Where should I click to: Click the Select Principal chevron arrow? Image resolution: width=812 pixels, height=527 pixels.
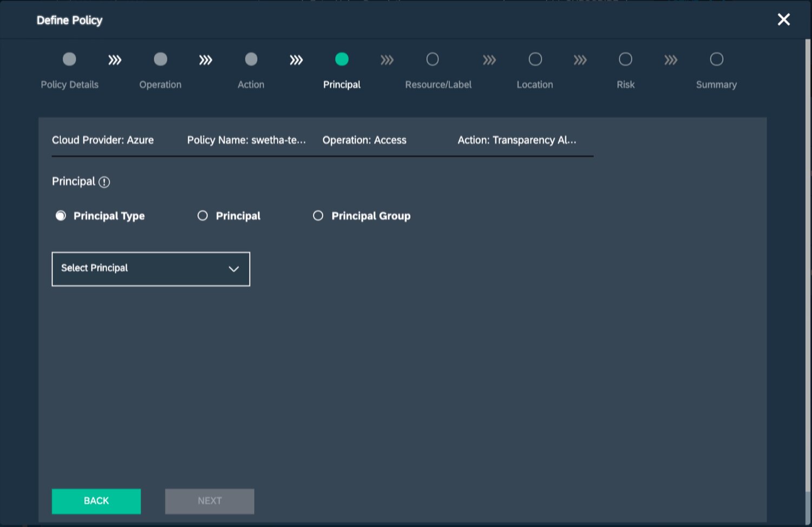click(234, 269)
